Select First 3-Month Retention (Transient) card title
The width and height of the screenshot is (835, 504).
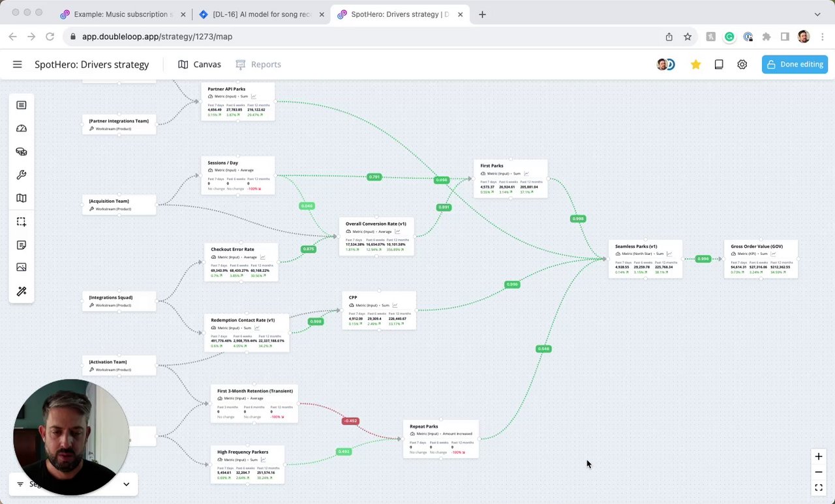coord(255,391)
